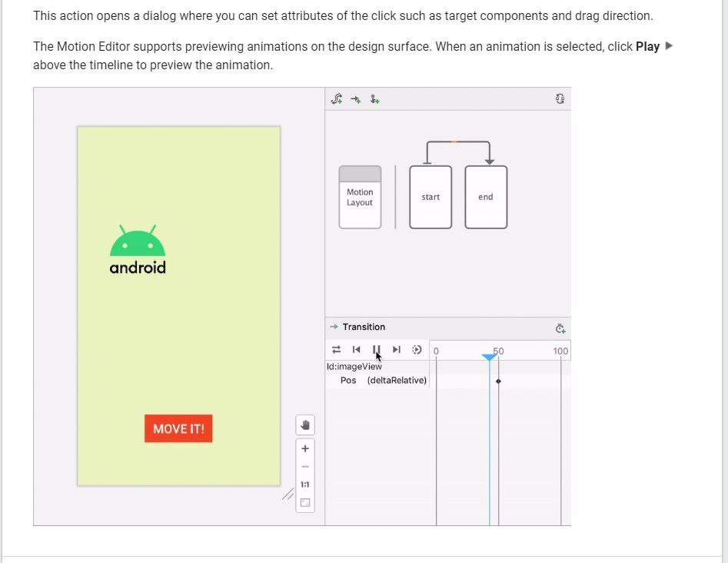Reset zoom to 1:1
The image size is (728, 563).
coord(305,485)
